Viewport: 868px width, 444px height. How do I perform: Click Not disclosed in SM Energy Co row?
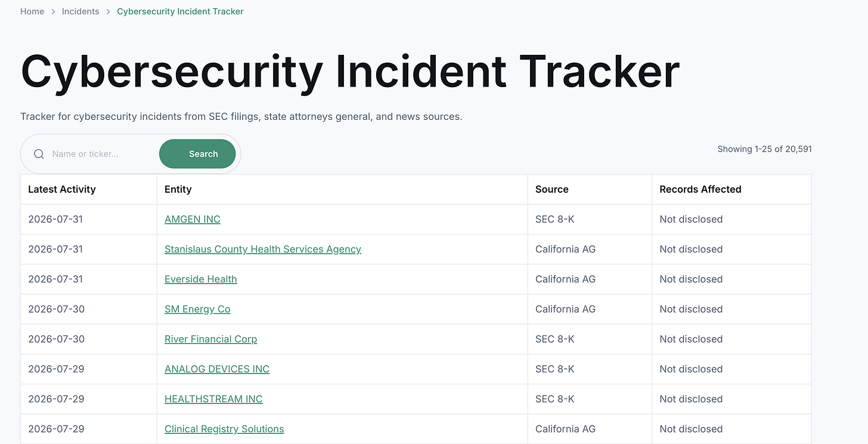[691, 309]
